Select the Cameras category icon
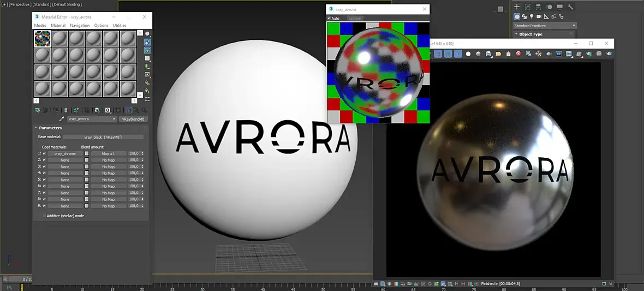Viewport: 644px width, 291px height. click(539, 16)
